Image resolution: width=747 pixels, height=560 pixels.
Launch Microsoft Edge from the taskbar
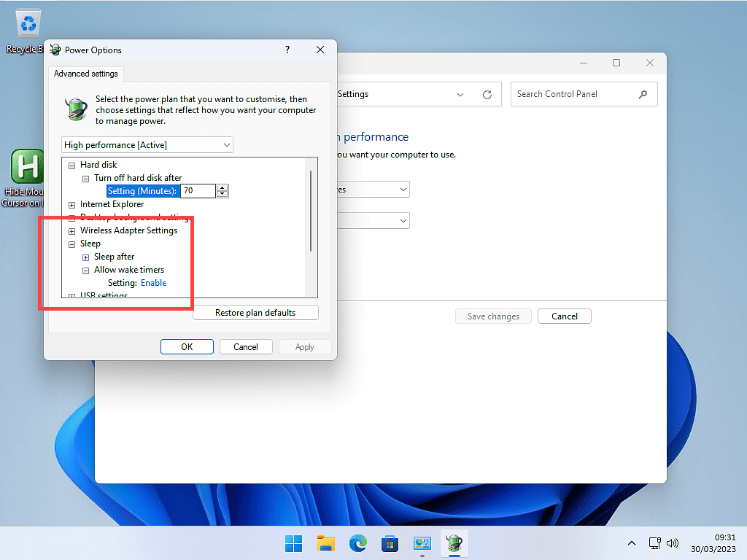click(358, 543)
